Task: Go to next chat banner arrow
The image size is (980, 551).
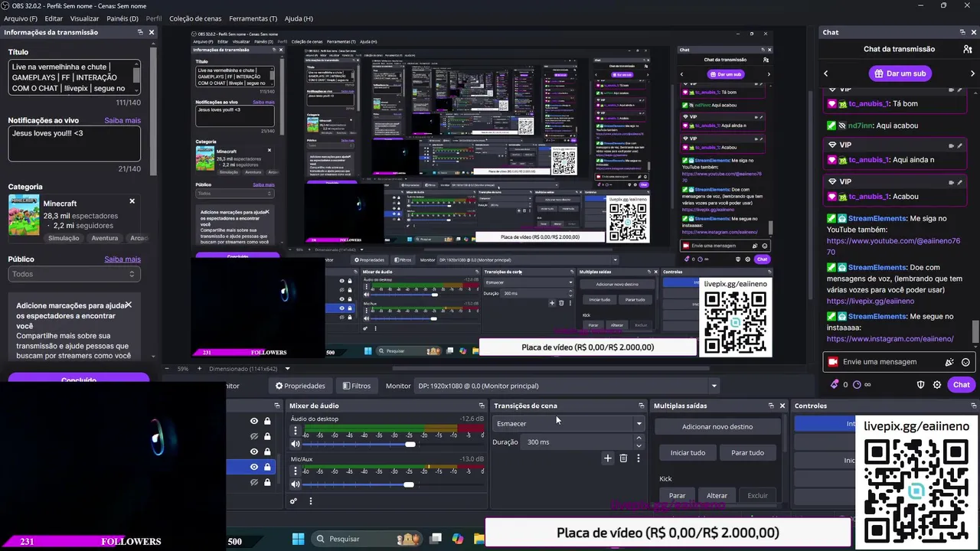Action: coord(972,73)
